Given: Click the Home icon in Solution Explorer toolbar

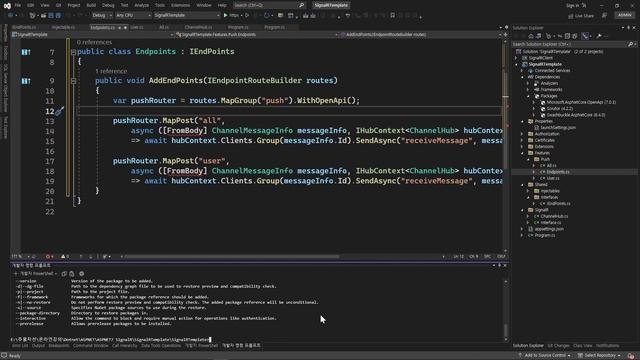Looking at the screenshot, I should pyautogui.click(x=531, y=36).
